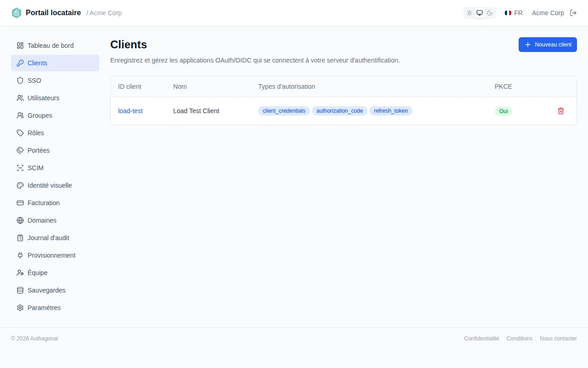Delete load-test client with trash icon
The height and width of the screenshot is (368, 588).
pyautogui.click(x=561, y=111)
